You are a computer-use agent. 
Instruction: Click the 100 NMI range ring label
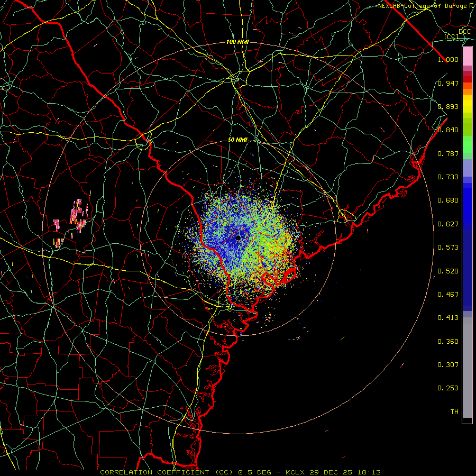[237, 42]
